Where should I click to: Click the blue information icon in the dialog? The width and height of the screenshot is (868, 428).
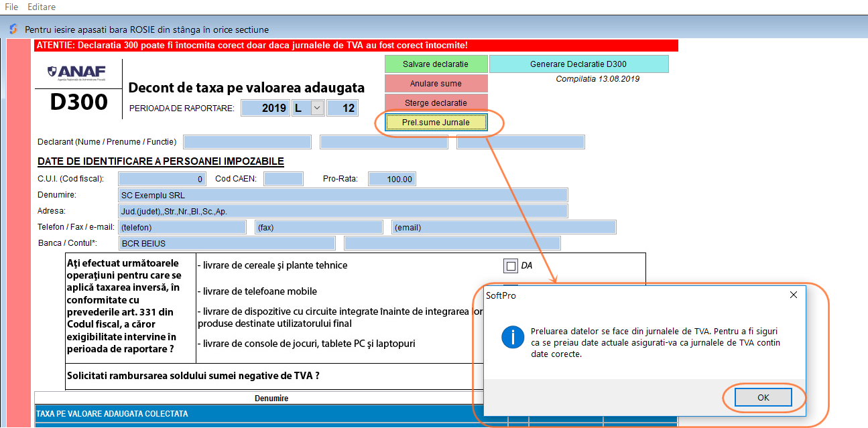click(x=511, y=337)
